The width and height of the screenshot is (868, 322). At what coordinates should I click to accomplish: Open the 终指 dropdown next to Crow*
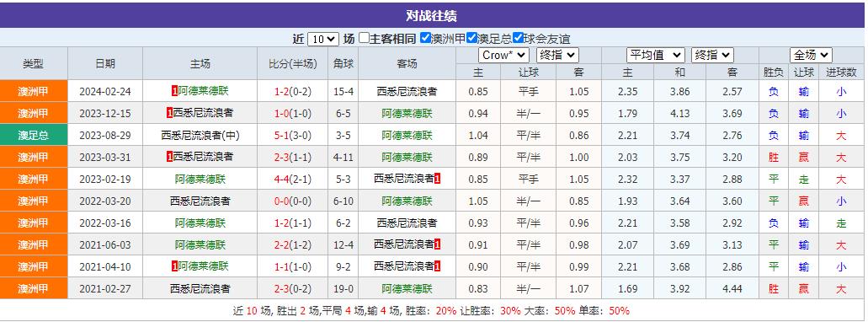pos(557,55)
